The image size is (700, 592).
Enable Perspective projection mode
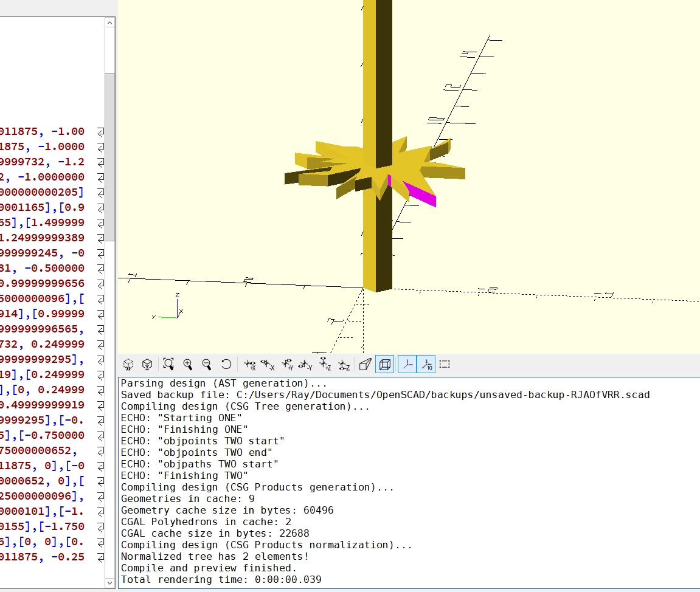pyautogui.click(x=365, y=365)
